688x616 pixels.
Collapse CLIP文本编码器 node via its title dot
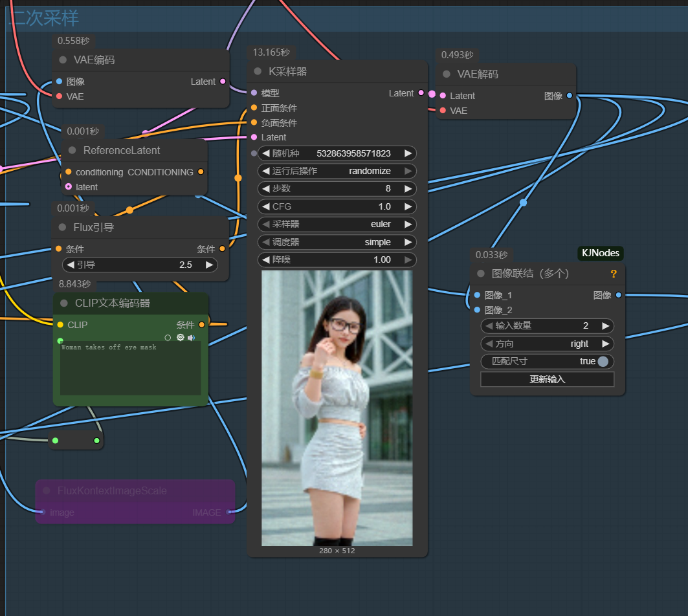point(64,303)
